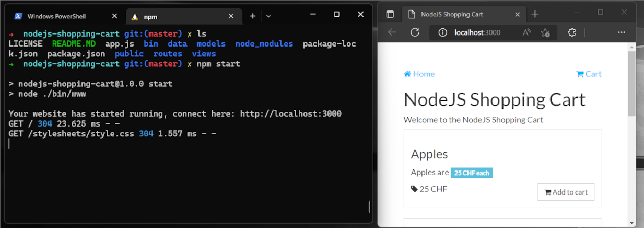644x228 pixels.
Task: Click the site information icon
Action: pyautogui.click(x=443, y=32)
